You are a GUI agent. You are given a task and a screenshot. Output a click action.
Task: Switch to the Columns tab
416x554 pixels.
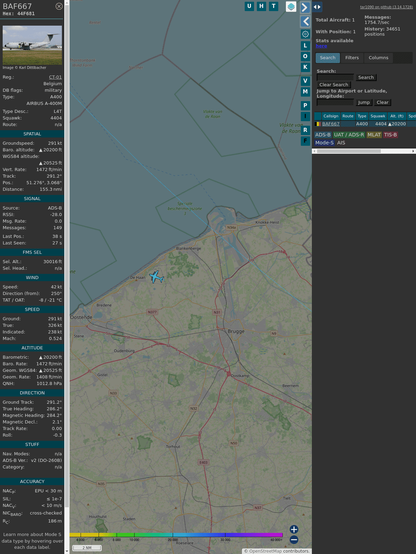[x=378, y=58]
